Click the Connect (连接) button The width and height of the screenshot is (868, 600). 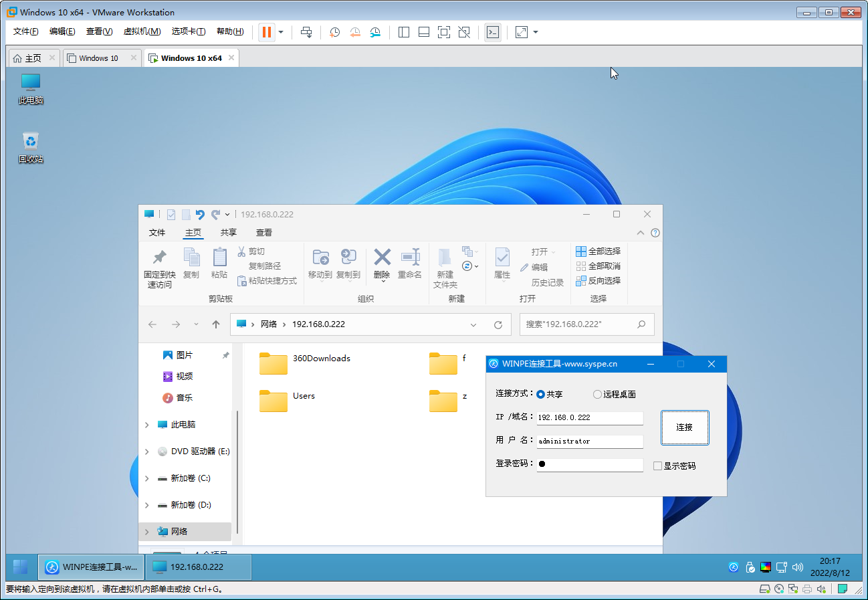click(x=685, y=427)
